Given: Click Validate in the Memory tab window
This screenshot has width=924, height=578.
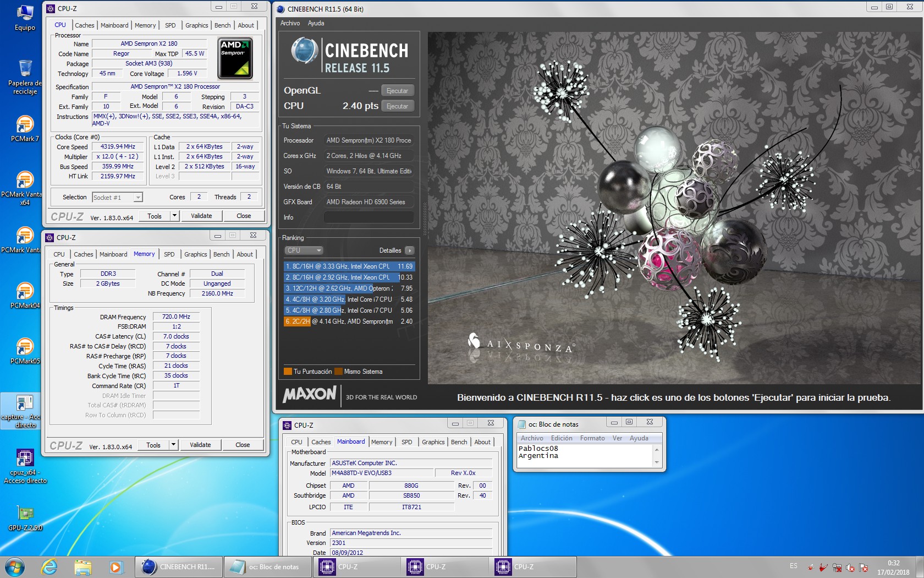Looking at the screenshot, I should click(x=200, y=445).
